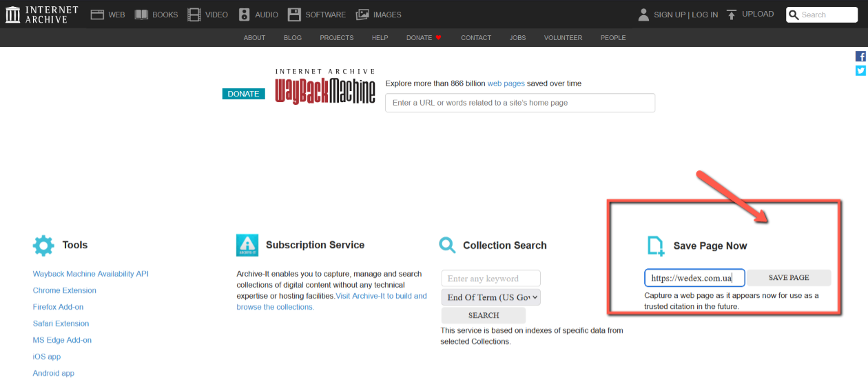Click the collection SEARCH button
This screenshot has width=868, height=391.
pos(484,315)
